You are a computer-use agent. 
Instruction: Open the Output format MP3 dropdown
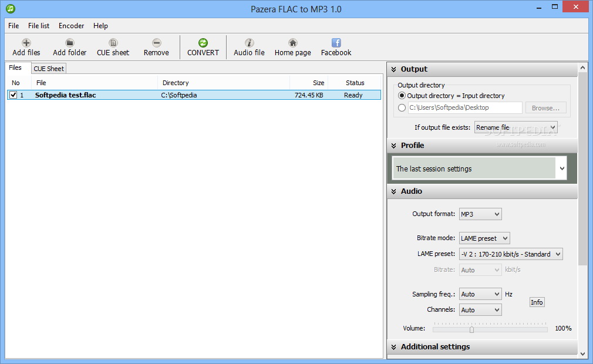pyautogui.click(x=480, y=214)
